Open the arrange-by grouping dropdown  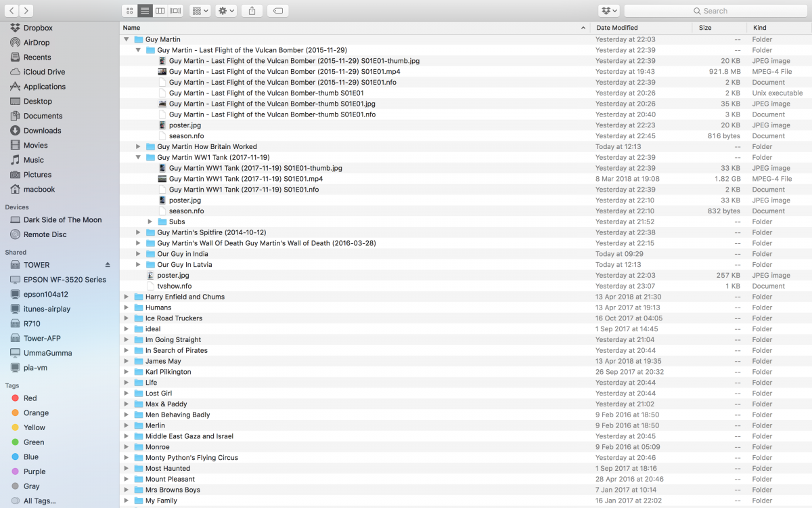point(200,11)
